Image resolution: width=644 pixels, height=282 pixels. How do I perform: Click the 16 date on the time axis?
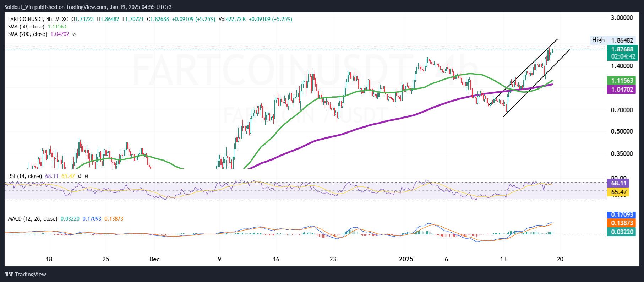click(x=276, y=259)
